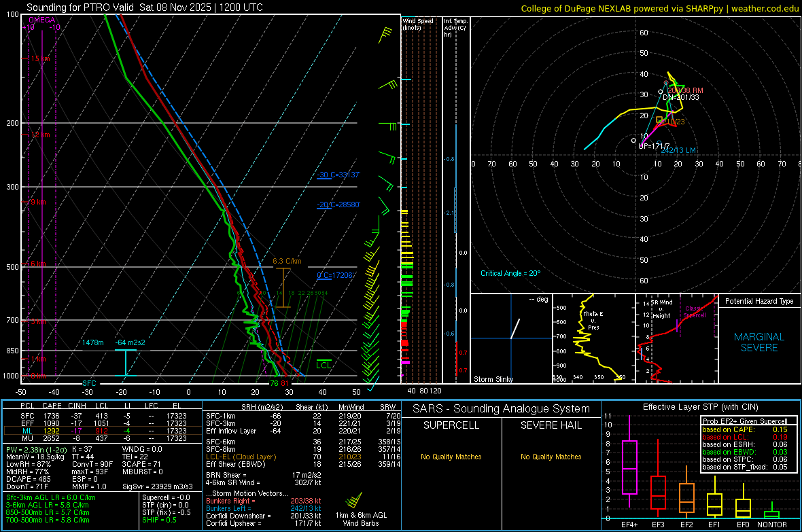Click the green 'SHIP = 0.5' value
Screen dimensions: 802x532
click(159, 520)
